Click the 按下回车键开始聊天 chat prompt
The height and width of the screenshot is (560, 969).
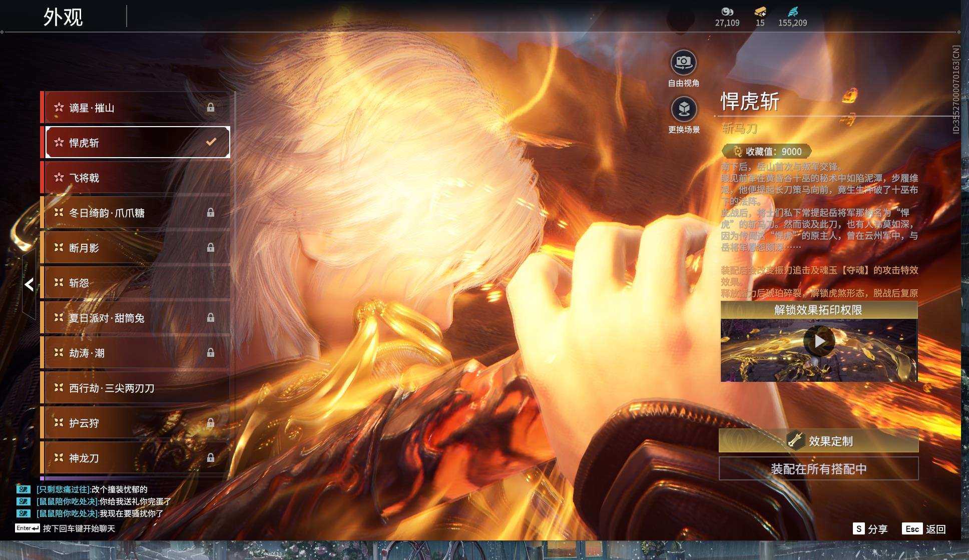point(79,528)
